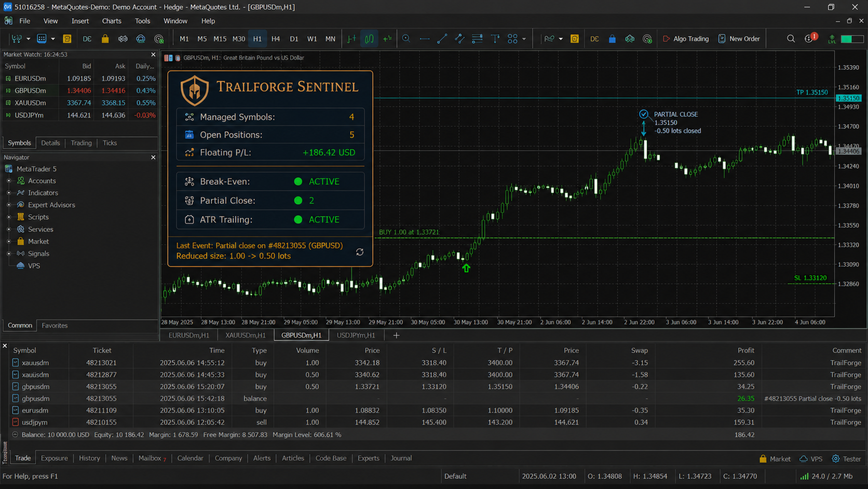Select the D1 timeframe
The image size is (868, 489).
(x=294, y=39)
